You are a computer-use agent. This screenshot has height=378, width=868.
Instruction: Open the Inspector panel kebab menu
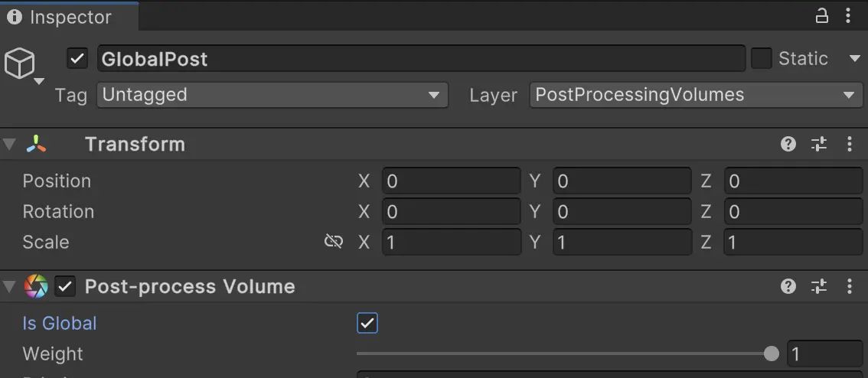[848, 16]
